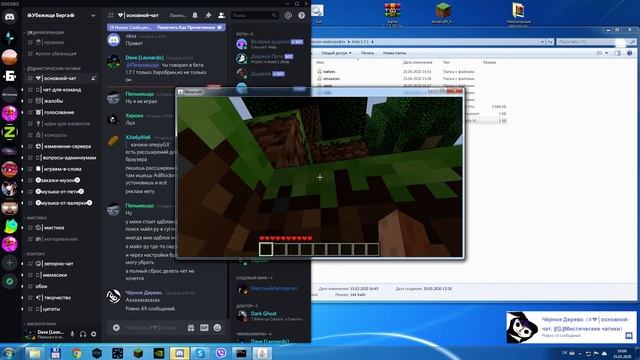Open Discord help question mark icon

point(302,15)
